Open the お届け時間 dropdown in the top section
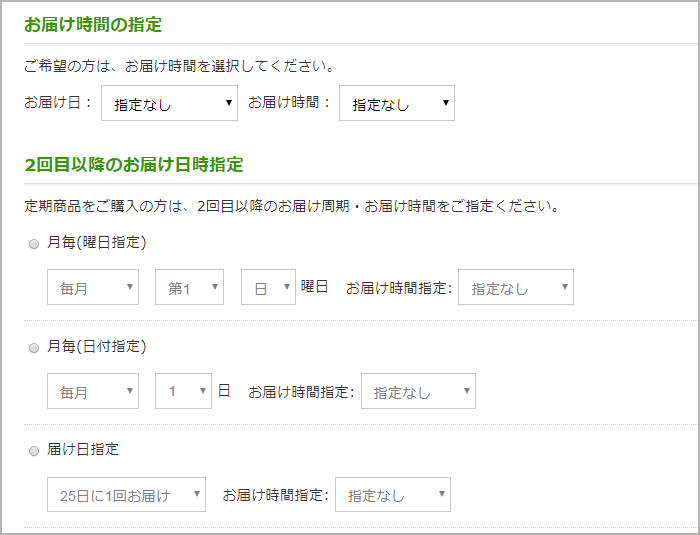The image size is (700, 535). click(397, 103)
